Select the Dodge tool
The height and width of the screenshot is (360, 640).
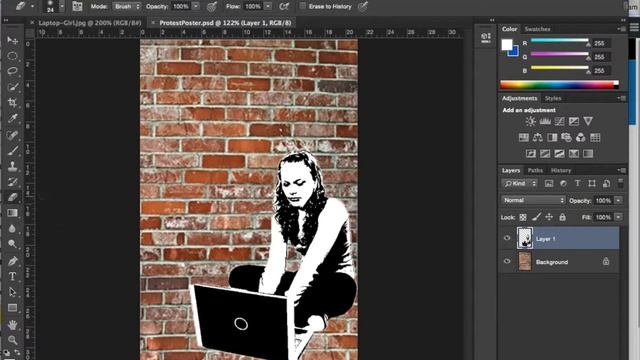[12, 244]
